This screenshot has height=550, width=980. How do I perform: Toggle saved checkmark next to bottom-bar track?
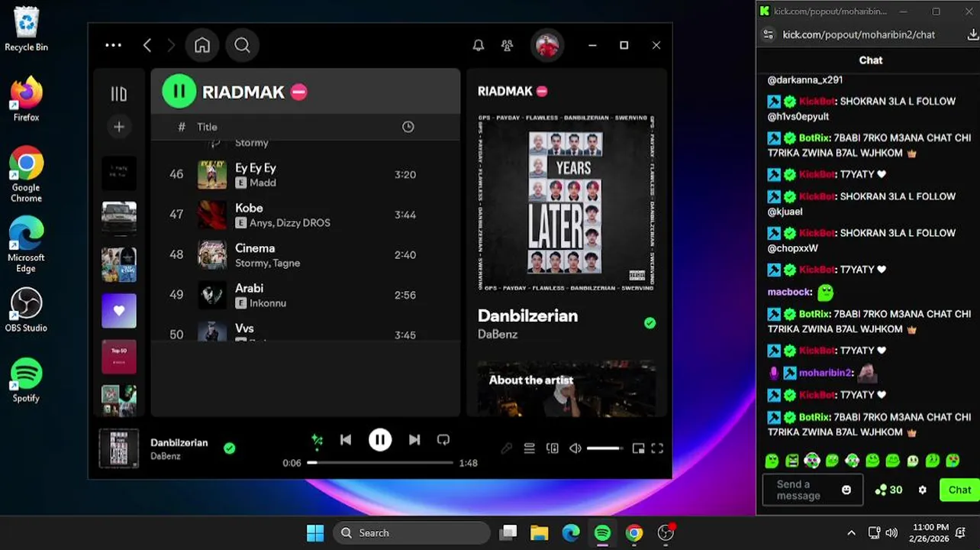click(x=229, y=448)
